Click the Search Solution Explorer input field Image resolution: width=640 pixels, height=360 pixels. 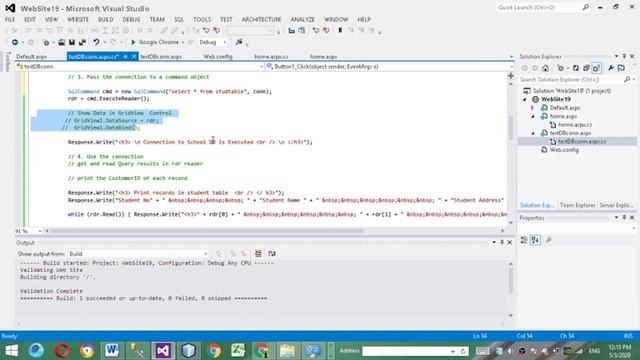[x=571, y=80]
